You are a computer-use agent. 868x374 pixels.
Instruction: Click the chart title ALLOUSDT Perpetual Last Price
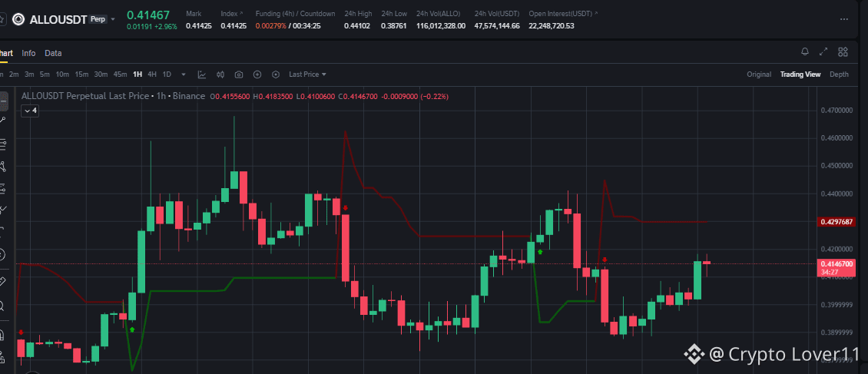85,96
